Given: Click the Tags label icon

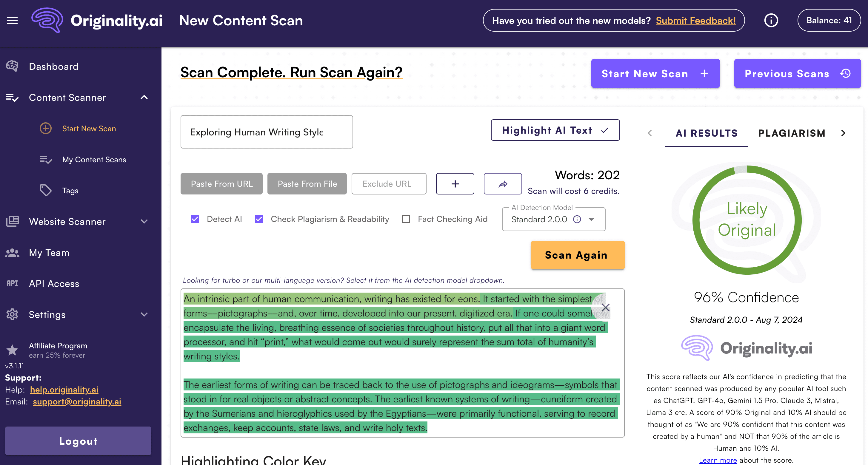Looking at the screenshot, I should pyautogui.click(x=45, y=191).
